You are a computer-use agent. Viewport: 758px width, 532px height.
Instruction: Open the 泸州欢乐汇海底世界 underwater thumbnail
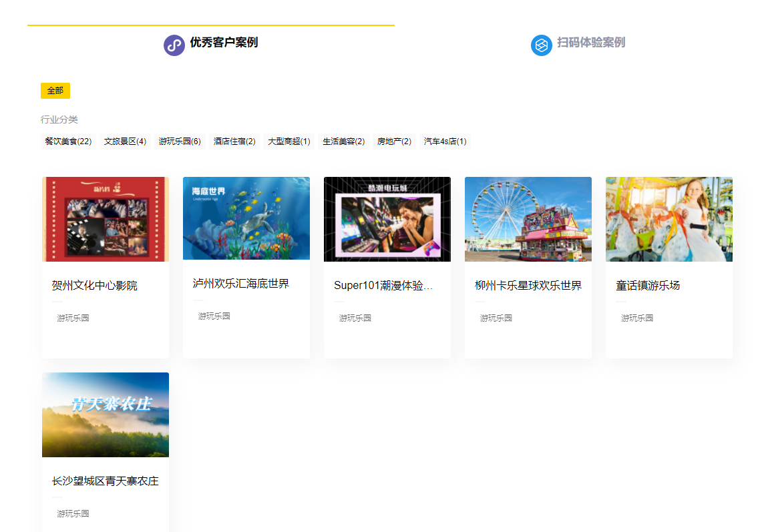click(246, 218)
